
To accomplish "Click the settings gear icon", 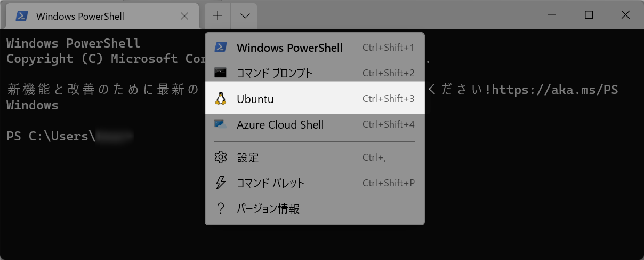I will click(x=221, y=157).
